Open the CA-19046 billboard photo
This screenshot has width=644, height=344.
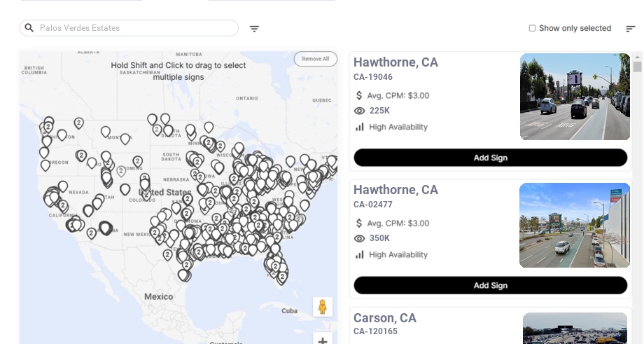(x=575, y=97)
